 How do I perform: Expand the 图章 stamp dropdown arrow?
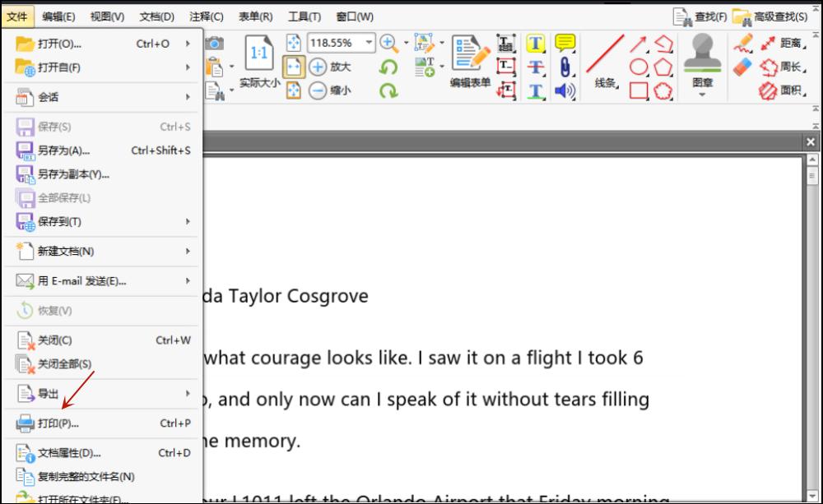(x=702, y=95)
